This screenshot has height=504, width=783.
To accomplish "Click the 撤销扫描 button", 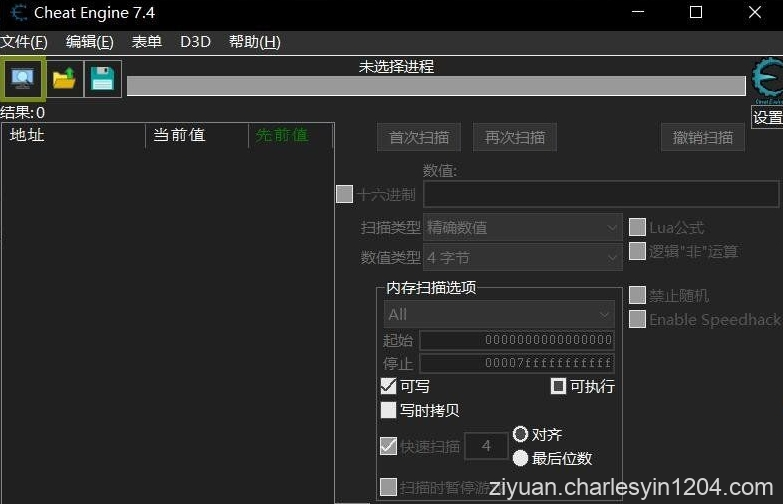I will pos(703,137).
